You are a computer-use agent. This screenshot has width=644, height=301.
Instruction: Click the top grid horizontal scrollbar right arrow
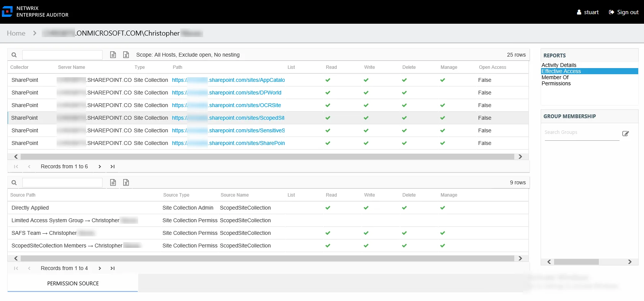pos(520,156)
